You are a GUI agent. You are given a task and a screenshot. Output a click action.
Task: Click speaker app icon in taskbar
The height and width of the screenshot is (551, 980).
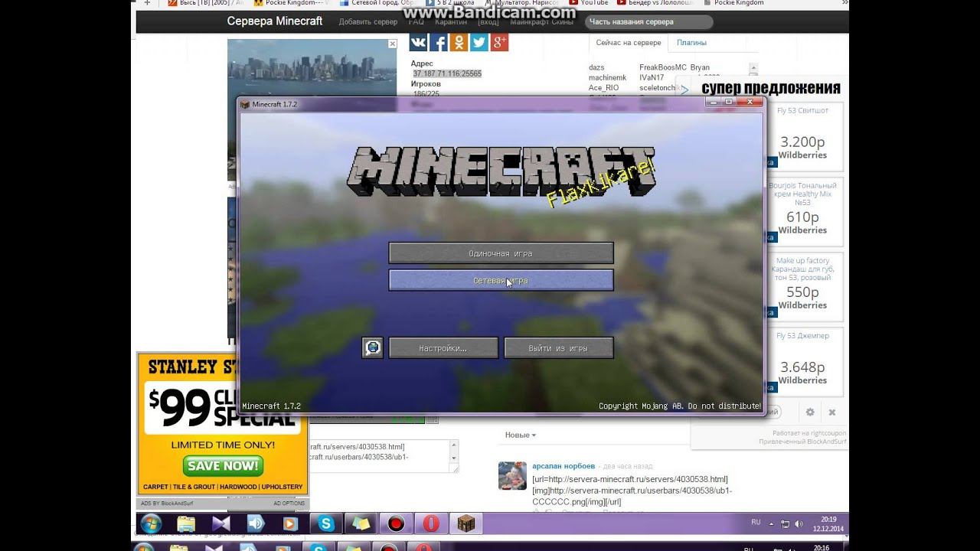point(256,523)
